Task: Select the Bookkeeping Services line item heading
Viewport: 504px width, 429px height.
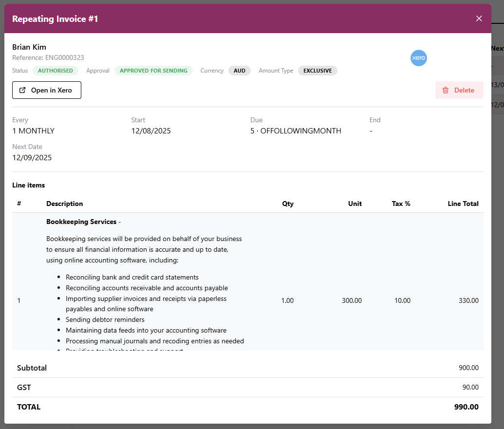Action: coord(81,222)
